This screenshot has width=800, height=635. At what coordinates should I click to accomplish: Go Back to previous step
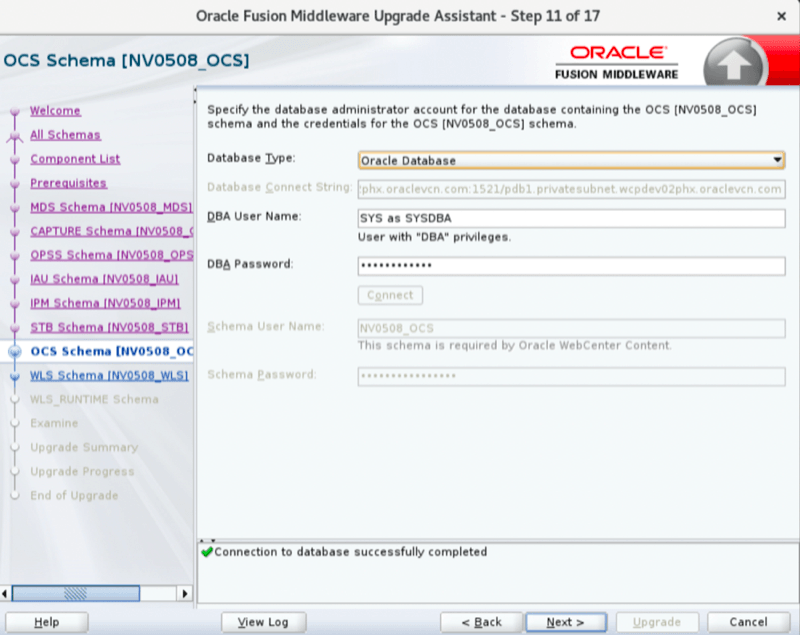click(x=482, y=622)
